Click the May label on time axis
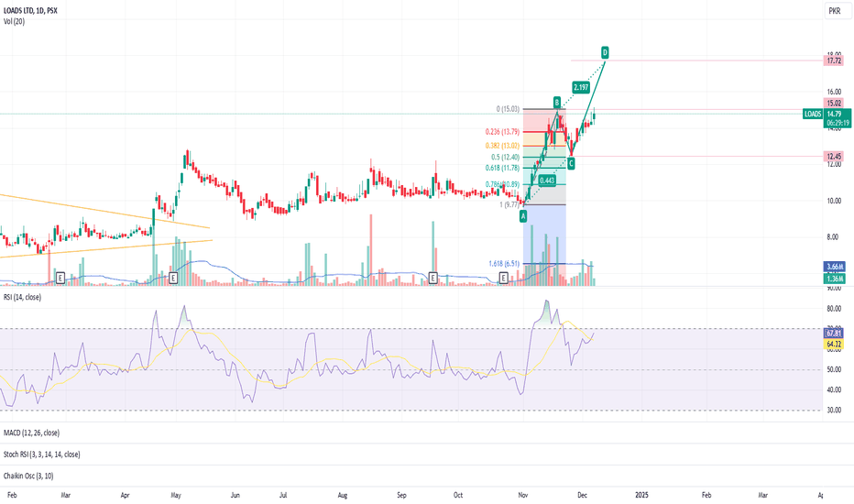This screenshot has height=504, width=854. (x=176, y=495)
